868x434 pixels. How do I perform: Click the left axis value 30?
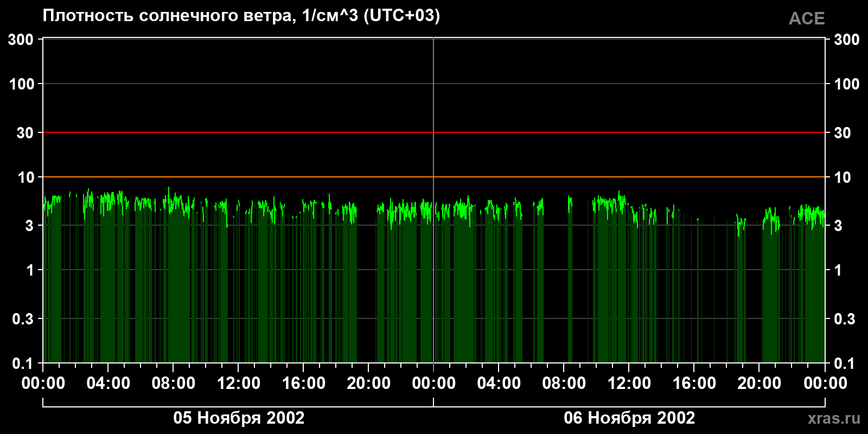25,132
